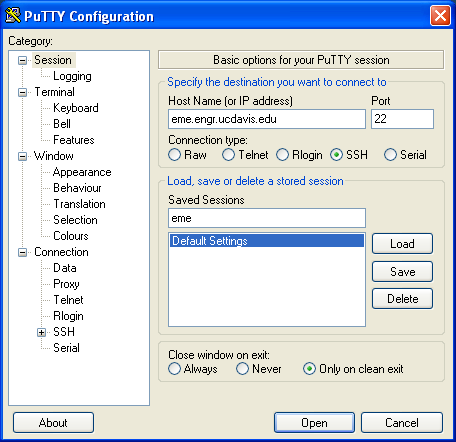The height and width of the screenshot is (442, 456).
Task: Select Default Settings in sessions list
Action: coord(267,241)
